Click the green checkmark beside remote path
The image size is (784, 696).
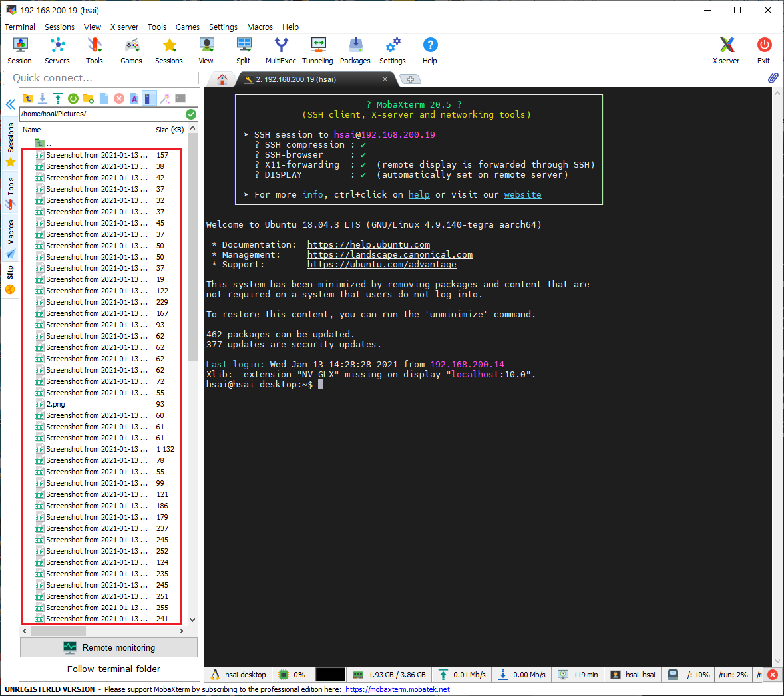tap(190, 114)
